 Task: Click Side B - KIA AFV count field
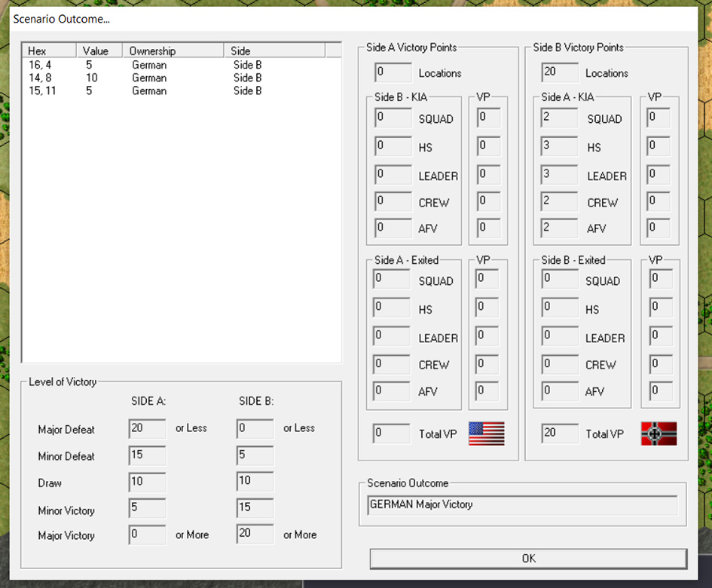coord(393,228)
